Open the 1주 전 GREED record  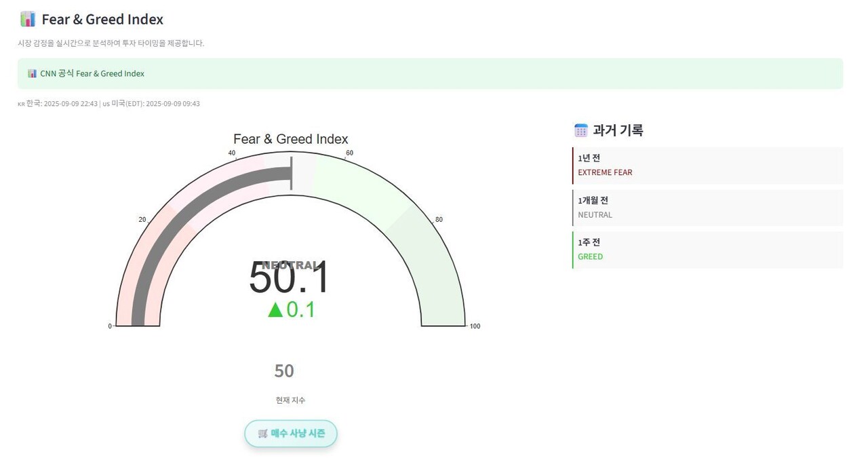click(707, 250)
